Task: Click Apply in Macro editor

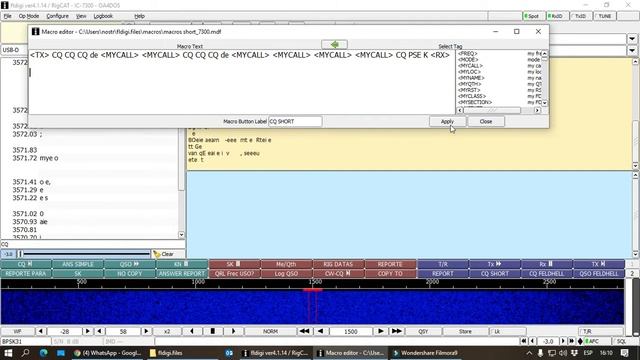Action: (x=447, y=121)
